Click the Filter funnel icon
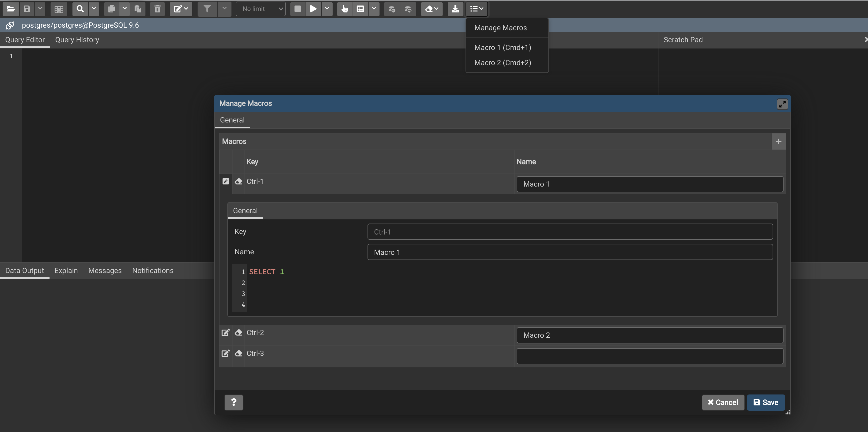 207,9
